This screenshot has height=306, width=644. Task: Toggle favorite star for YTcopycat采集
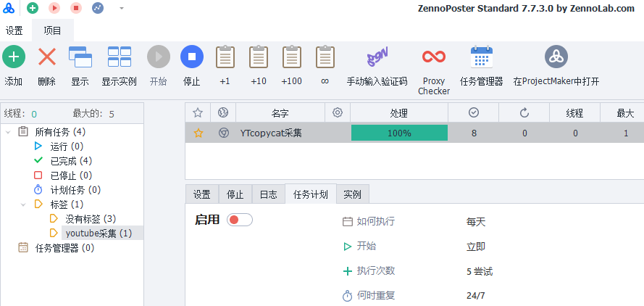pyautogui.click(x=198, y=133)
